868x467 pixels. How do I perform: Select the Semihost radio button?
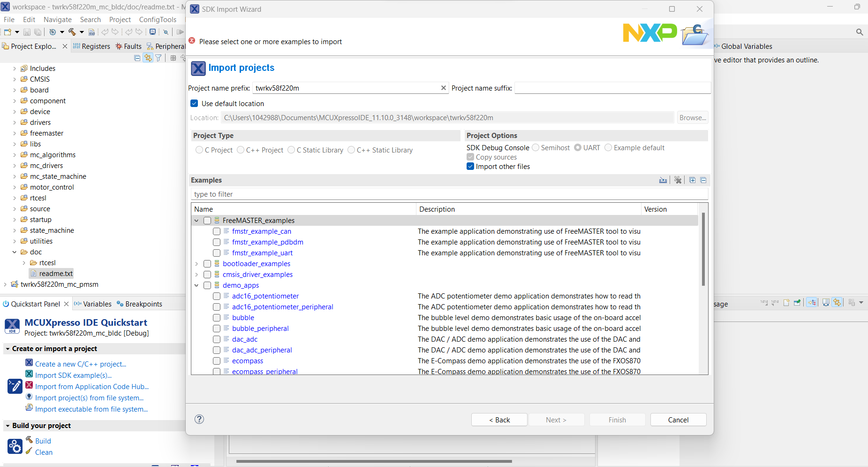tap(536, 147)
